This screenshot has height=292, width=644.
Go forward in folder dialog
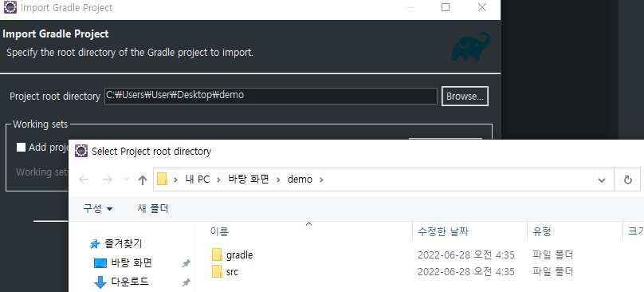(107, 180)
